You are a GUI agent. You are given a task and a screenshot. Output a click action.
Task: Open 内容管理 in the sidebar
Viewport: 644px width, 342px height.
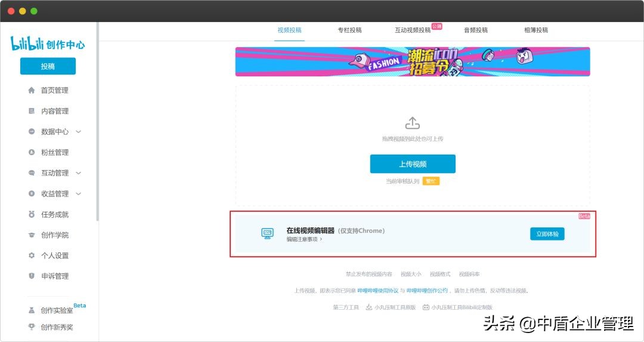coord(55,111)
